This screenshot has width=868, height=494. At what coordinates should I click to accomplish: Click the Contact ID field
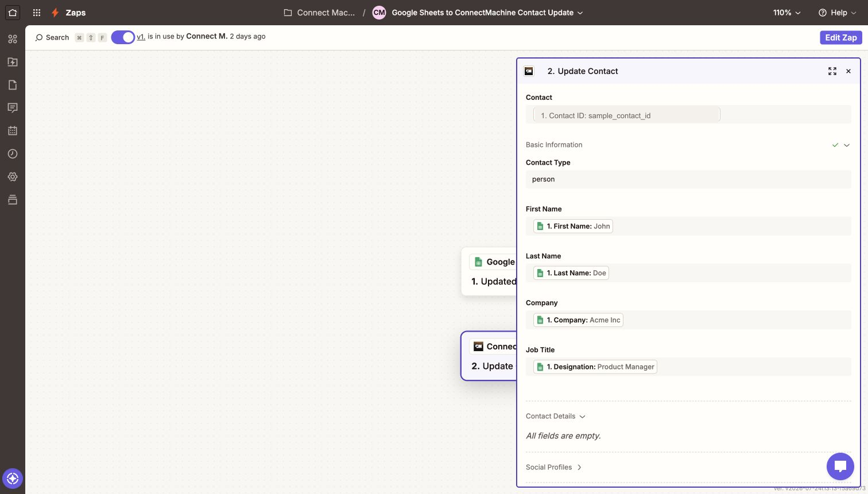coord(688,115)
